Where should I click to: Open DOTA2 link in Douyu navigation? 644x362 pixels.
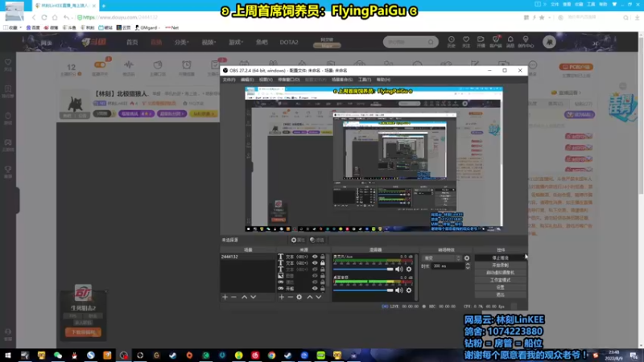(289, 43)
